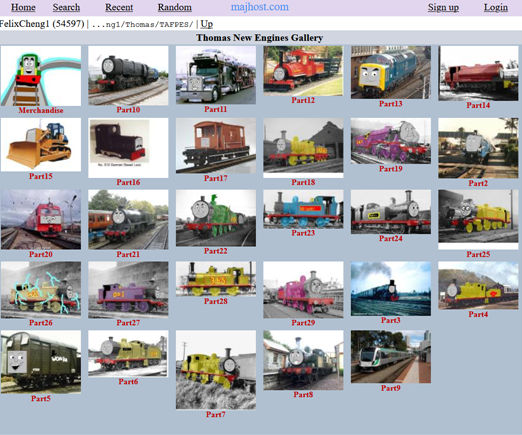
Task: Click the Part9 caption link
Action: coord(391,388)
